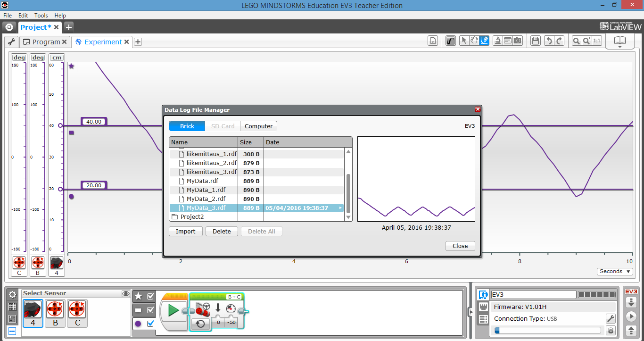Image resolution: width=644 pixels, height=341 pixels.
Task: Open project properties wrench tab
Action: pyautogui.click(x=12, y=42)
